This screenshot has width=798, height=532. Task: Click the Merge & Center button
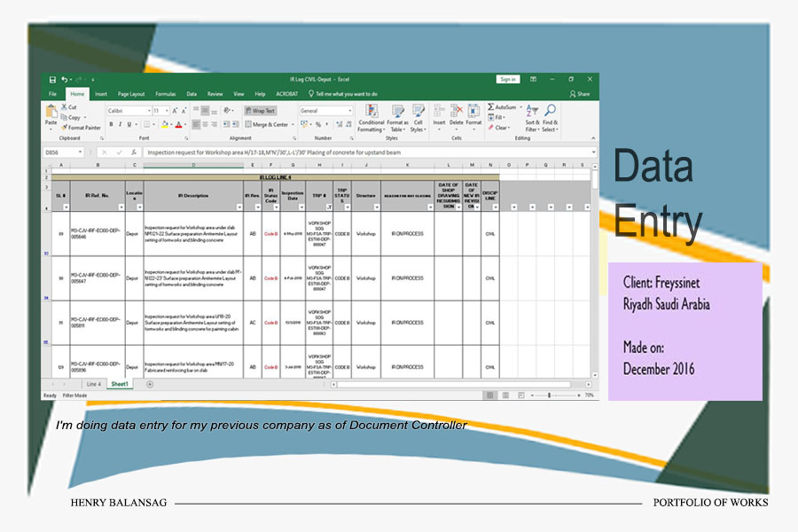click(x=266, y=124)
